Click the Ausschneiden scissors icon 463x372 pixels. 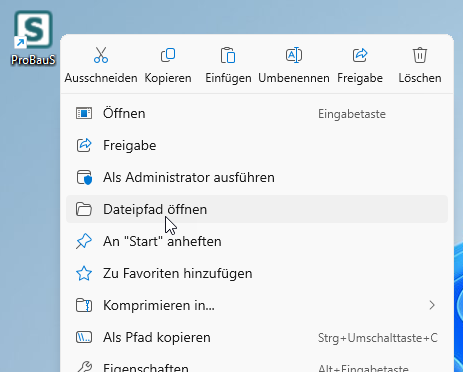point(101,55)
